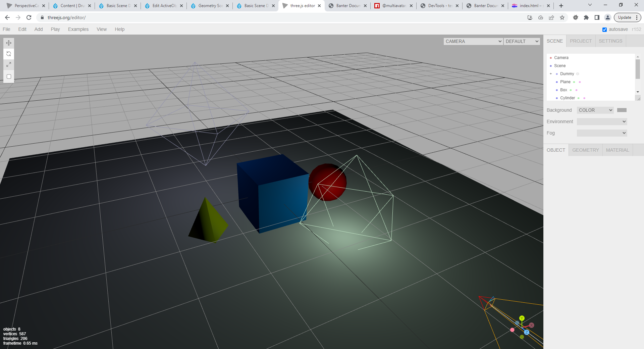
Task: Click the Update browser button
Action: click(625, 17)
